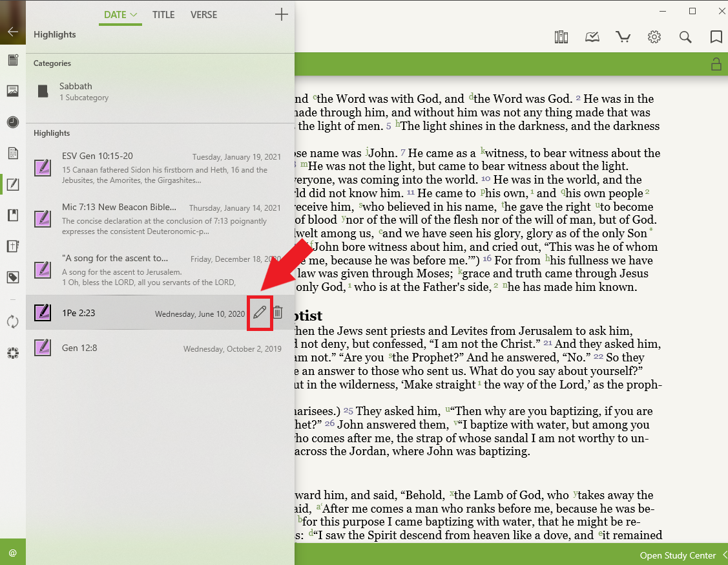The width and height of the screenshot is (728, 565).
Task: Go back using the left arrow
Action: coord(12,31)
